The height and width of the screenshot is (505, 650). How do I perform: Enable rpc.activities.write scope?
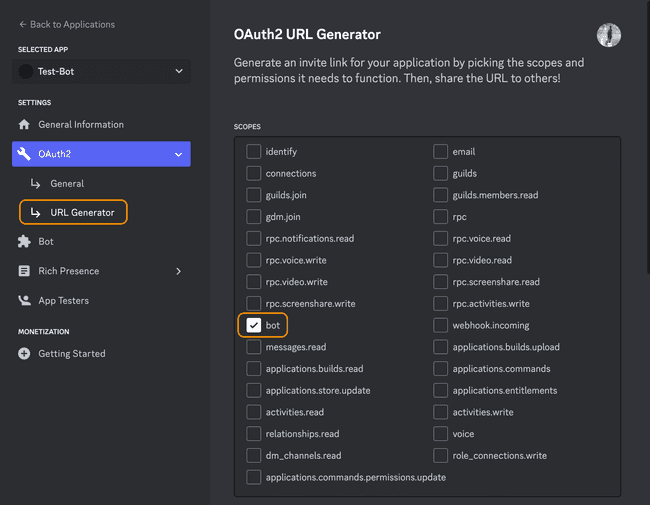coord(440,303)
